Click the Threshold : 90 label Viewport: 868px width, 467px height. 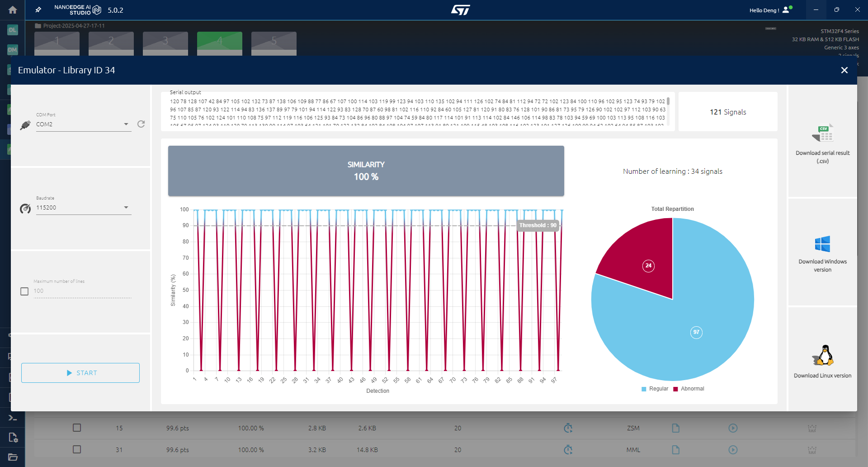click(538, 225)
